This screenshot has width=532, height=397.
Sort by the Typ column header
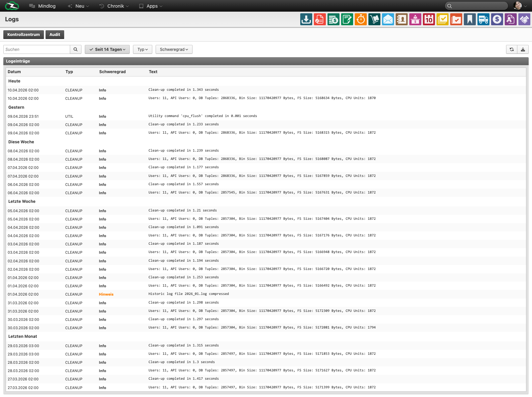pyautogui.click(x=69, y=72)
